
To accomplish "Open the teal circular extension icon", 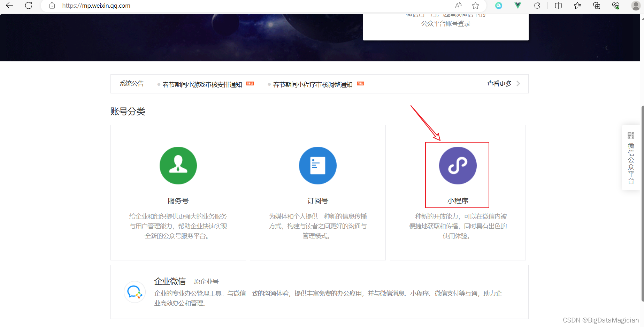I will click(x=499, y=6).
